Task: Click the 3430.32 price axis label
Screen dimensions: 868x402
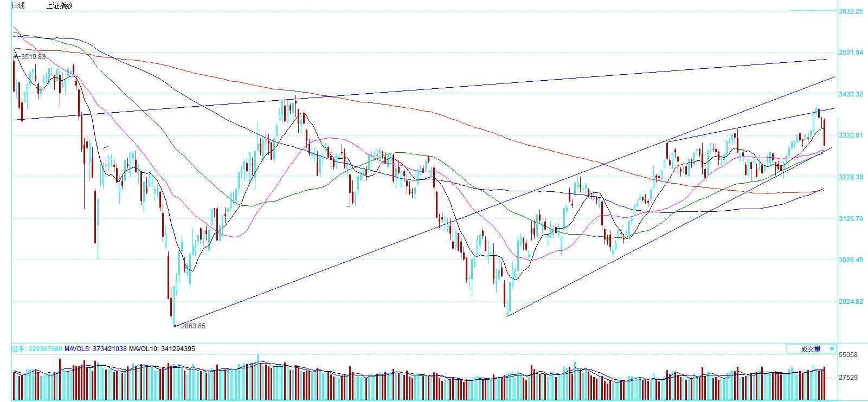Action: pyautogui.click(x=850, y=94)
